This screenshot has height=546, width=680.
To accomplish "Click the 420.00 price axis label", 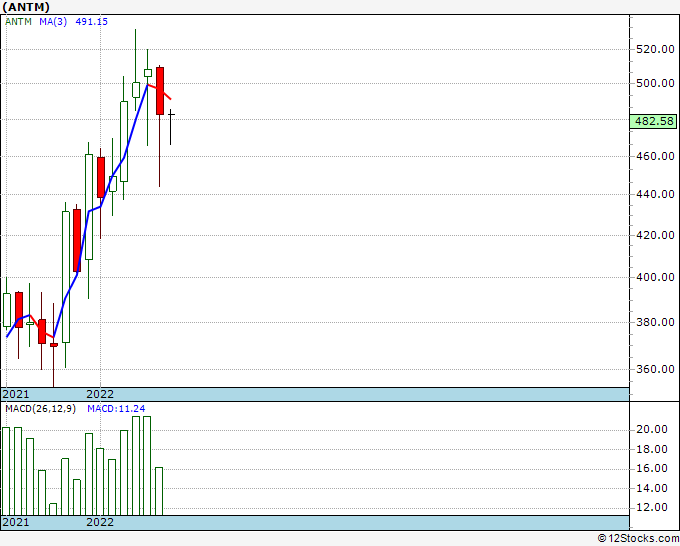I will click(655, 235).
